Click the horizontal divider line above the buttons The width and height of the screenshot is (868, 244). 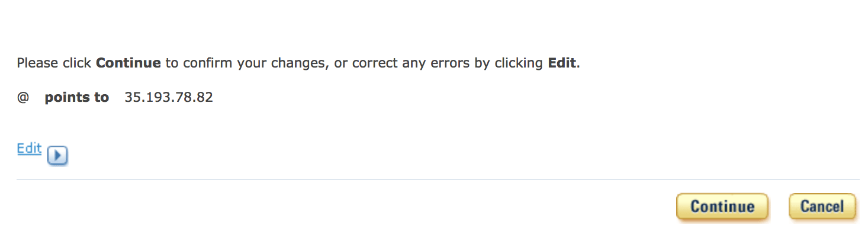click(438, 179)
